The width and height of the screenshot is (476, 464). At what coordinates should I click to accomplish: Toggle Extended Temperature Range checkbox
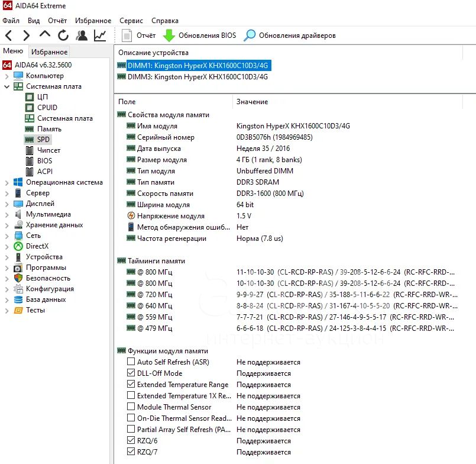click(x=131, y=384)
